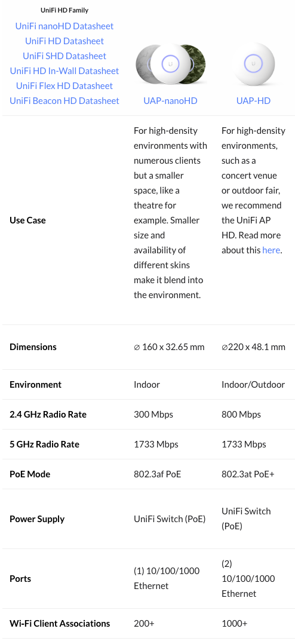
Task: Select the '2.4 GHz Radio Rate' row label
Action: pyautogui.click(x=48, y=415)
